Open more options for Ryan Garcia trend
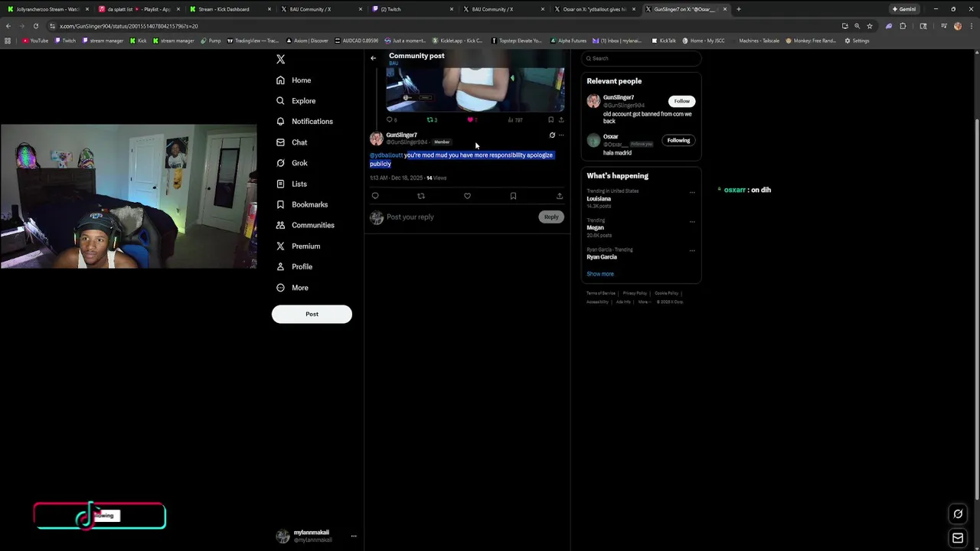 click(692, 250)
